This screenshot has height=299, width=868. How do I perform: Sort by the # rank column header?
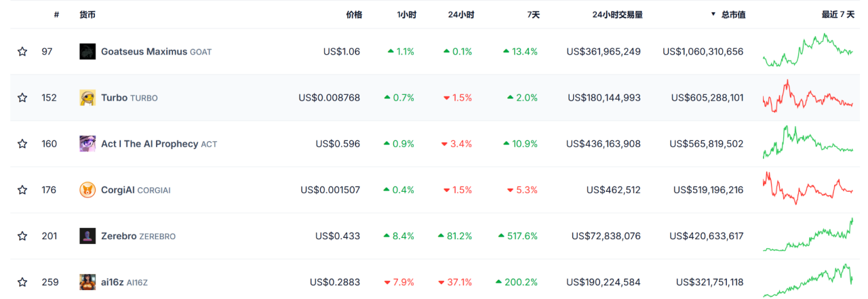point(56,14)
